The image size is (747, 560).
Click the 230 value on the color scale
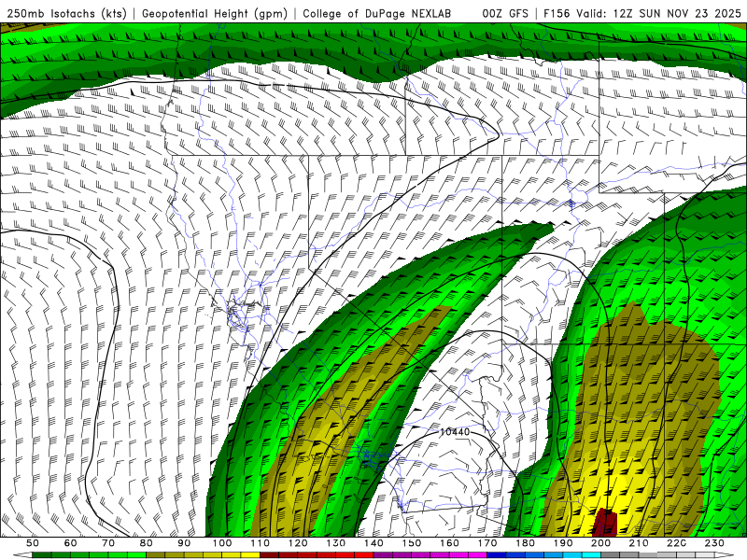tap(714, 543)
